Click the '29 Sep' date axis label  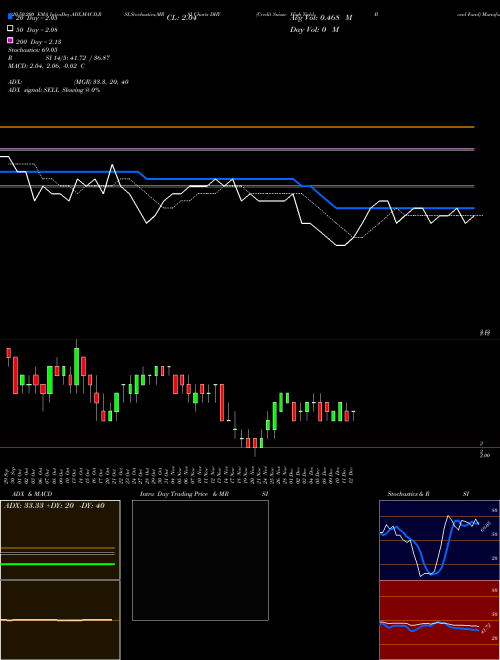tap(7, 475)
